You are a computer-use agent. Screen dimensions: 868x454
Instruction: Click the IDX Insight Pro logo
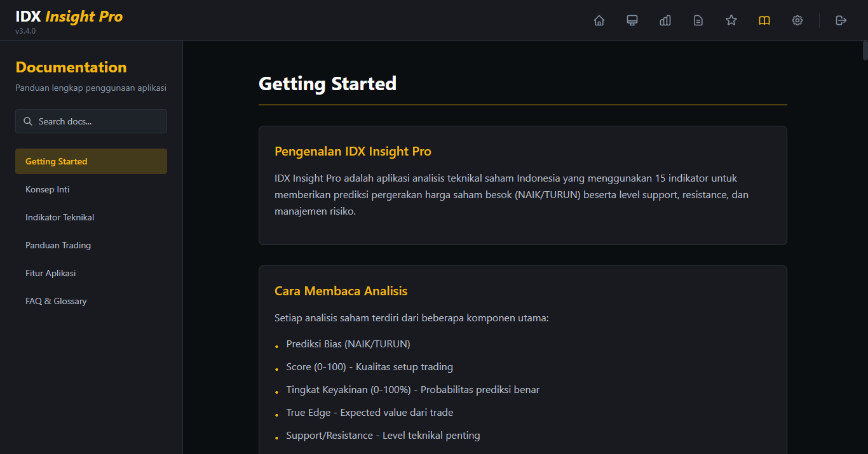tap(69, 17)
